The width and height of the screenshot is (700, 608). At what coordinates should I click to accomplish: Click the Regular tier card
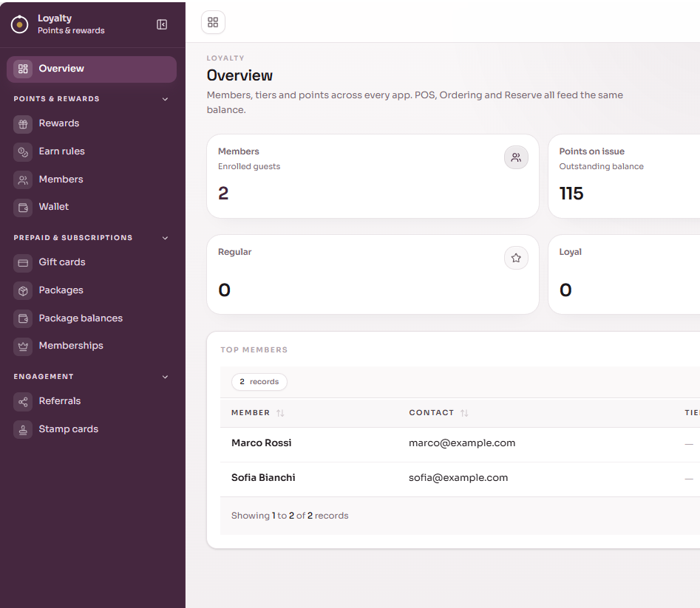[x=373, y=274]
